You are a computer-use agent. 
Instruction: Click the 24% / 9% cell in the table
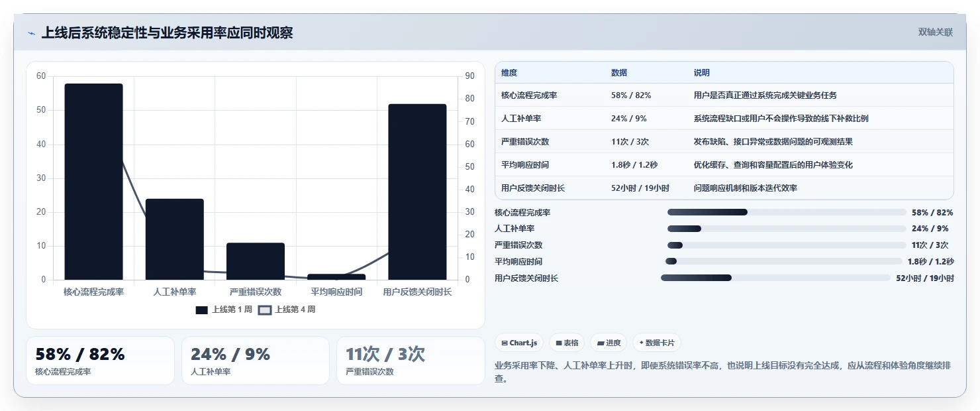click(629, 119)
